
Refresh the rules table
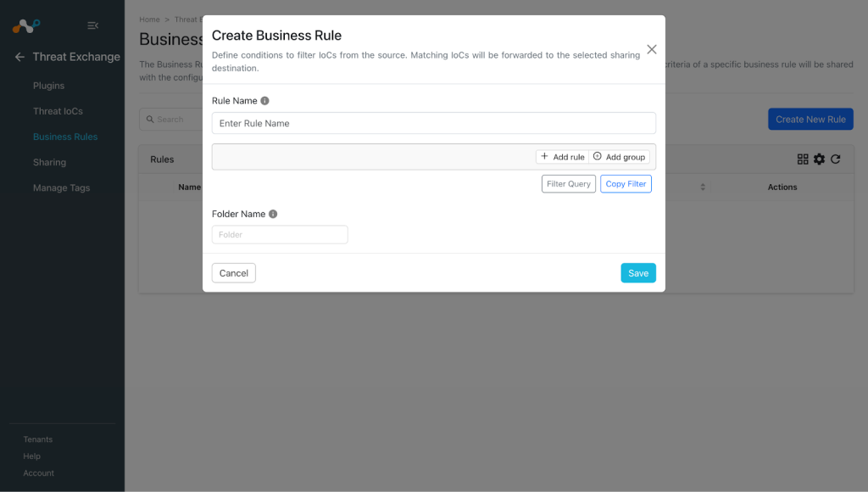click(x=835, y=159)
